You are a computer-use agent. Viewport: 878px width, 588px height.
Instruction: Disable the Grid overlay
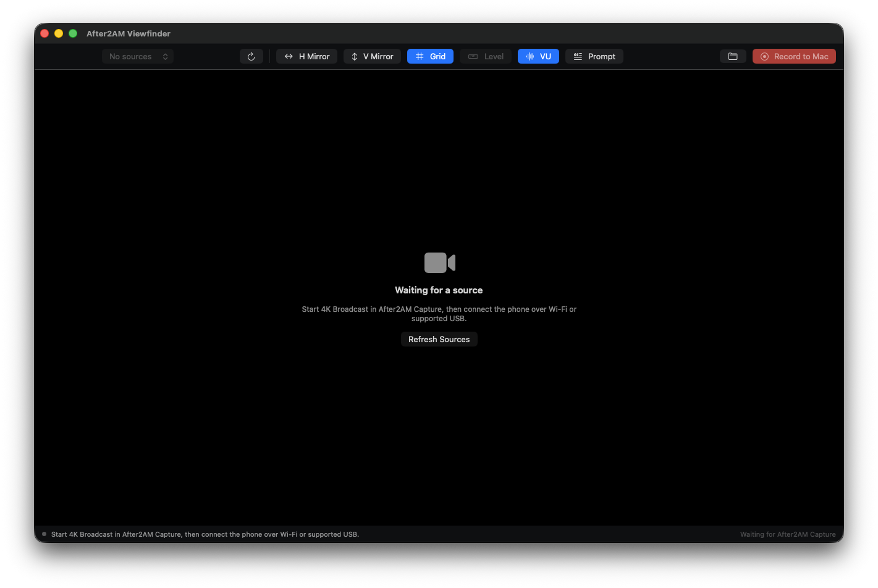point(430,56)
